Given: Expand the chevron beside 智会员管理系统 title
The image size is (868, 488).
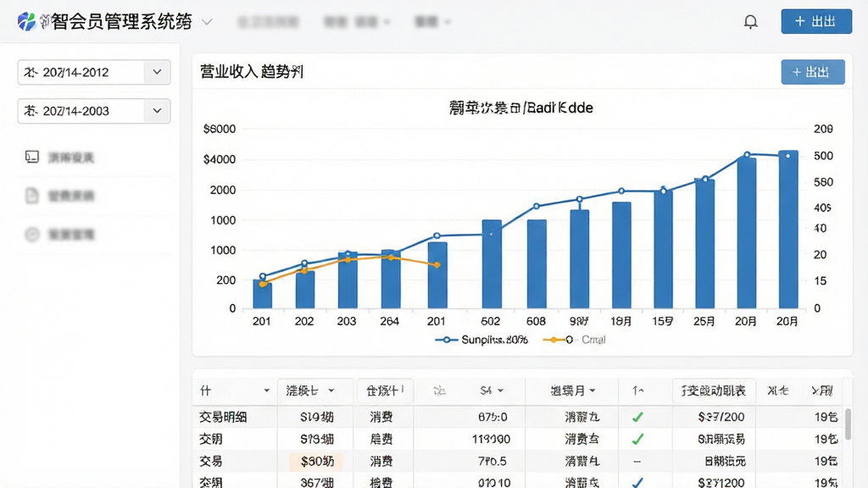Looking at the screenshot, I should click(x=207, y=22).
